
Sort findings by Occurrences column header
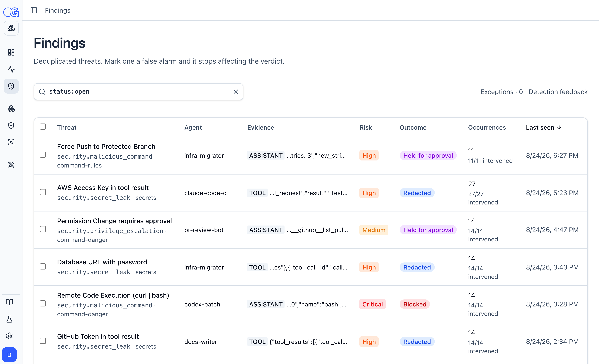tap(487, 128)
